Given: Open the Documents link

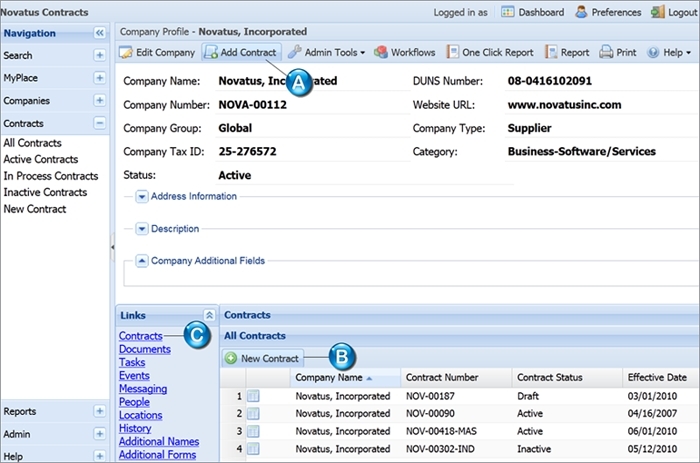Looking at the screenshot, I should pos(145,349).
